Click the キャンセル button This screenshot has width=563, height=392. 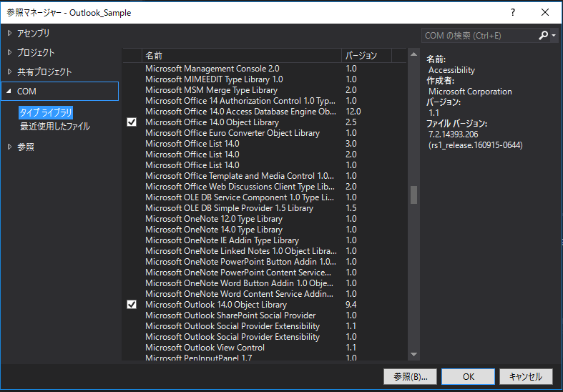[x=526, y=376]
